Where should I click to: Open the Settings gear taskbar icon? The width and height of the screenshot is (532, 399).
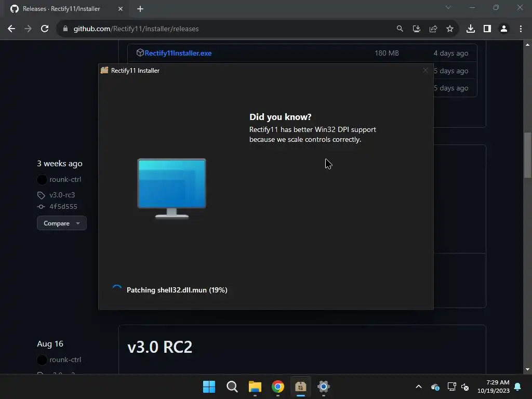coord(324,387)
